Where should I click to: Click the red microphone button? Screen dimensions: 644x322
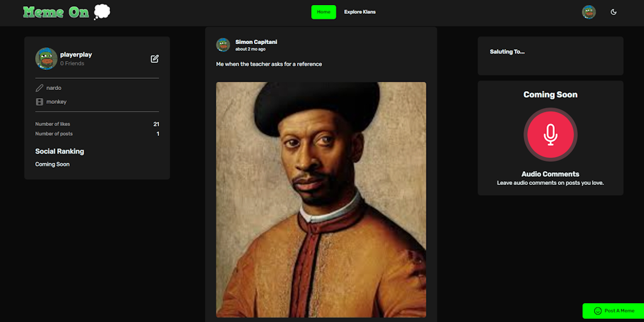click(x=550, y=135)
